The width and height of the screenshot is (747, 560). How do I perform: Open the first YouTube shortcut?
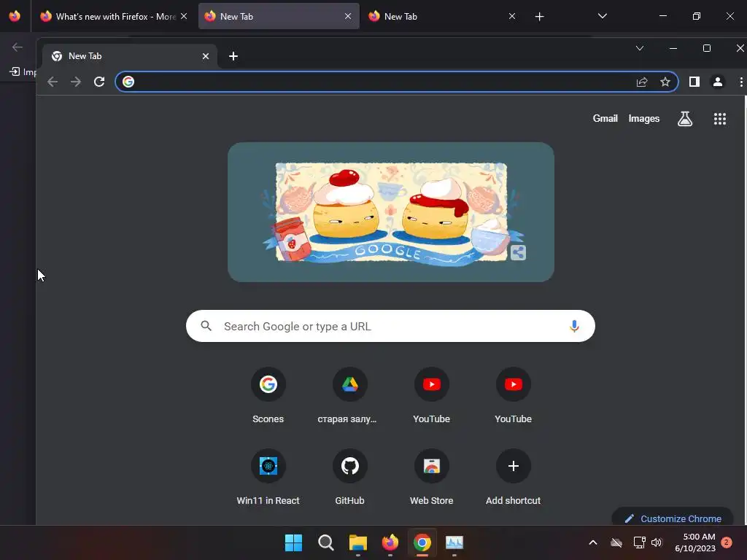click(x=432, y=396)
